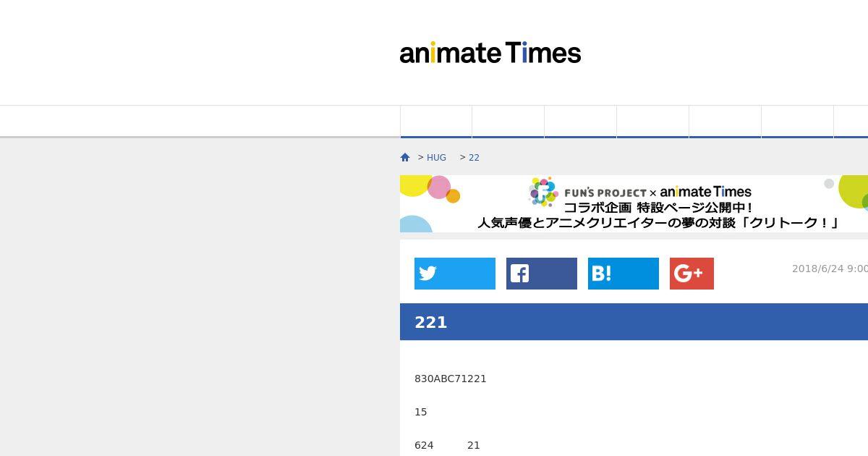Click the Hatena Bookmark B! button

coord(623,273)
